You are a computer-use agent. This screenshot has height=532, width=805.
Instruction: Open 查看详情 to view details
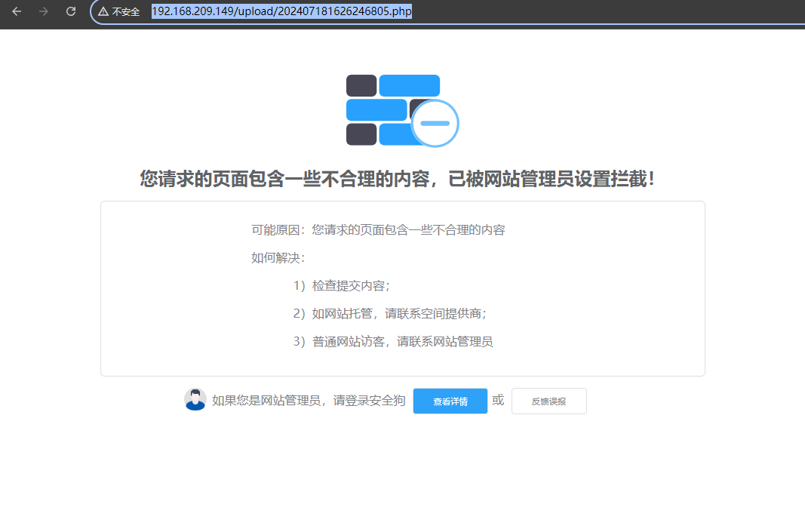450,401
